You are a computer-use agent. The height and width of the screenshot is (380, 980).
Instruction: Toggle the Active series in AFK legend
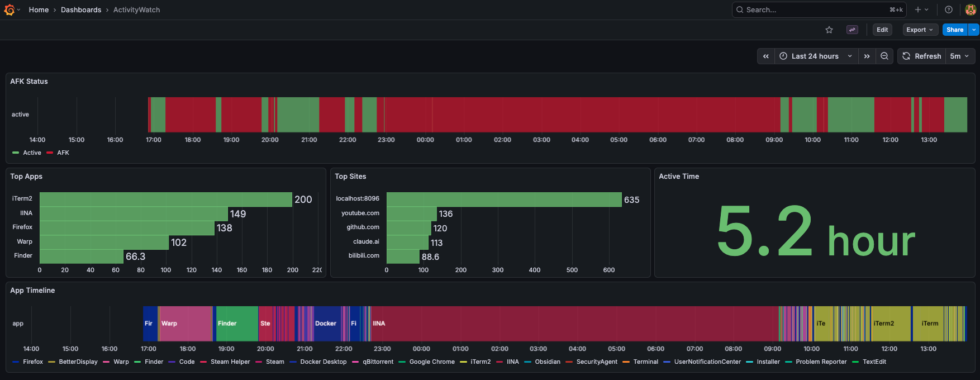coord(32,153)
